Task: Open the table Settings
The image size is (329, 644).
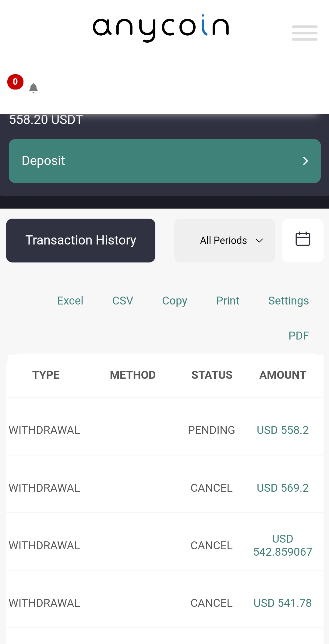Action: [288, 301]
